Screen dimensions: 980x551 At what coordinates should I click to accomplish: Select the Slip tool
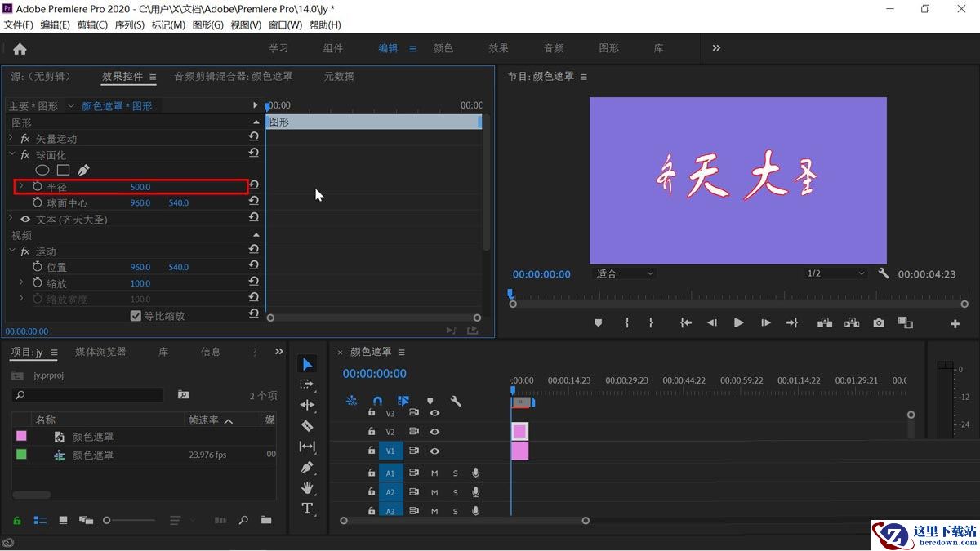coord(307,447)
